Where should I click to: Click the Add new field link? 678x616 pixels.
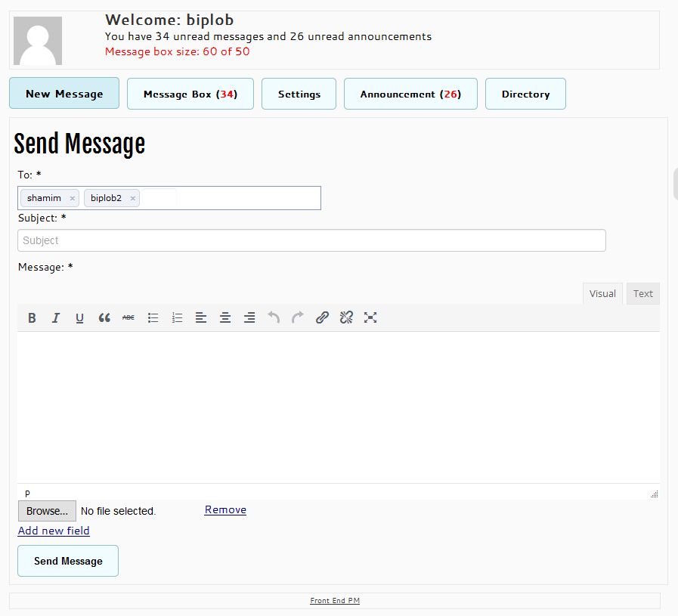click(54, 531)
